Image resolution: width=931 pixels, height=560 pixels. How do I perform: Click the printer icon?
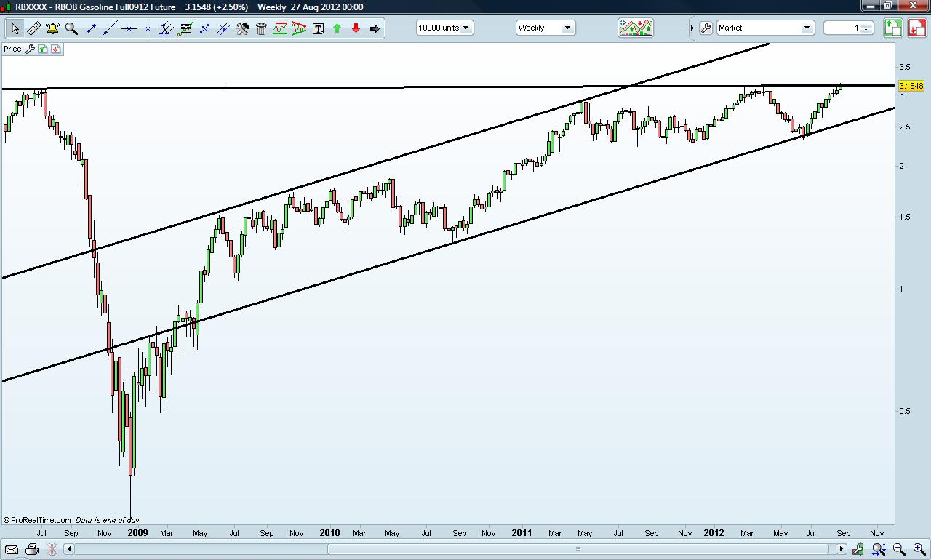[x=31, y=549]
